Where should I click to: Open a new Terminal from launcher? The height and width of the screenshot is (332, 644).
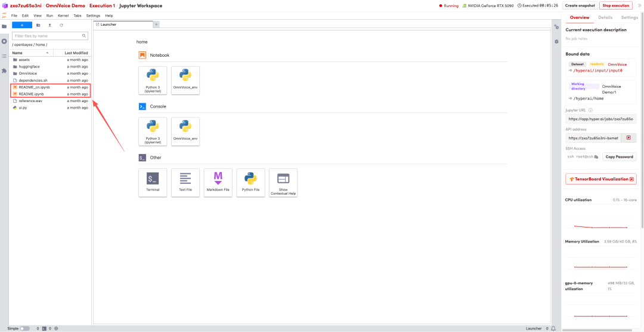click(x=153, y=183)
